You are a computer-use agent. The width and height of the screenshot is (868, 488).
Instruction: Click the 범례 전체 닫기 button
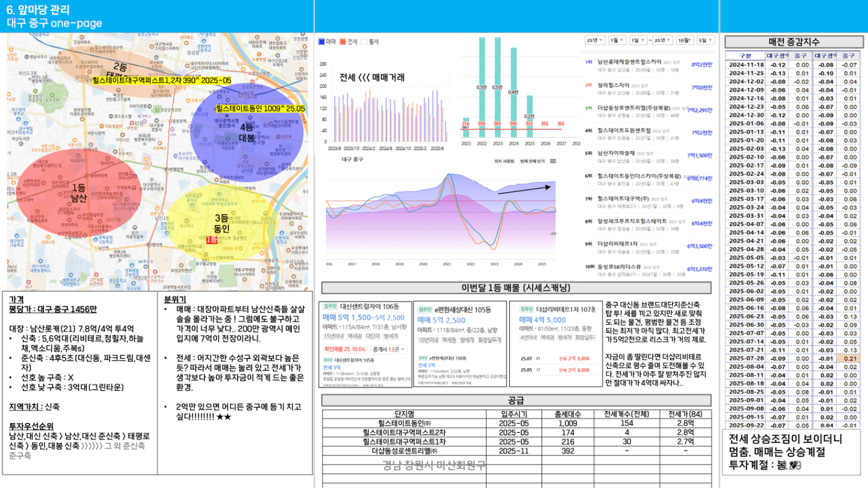[532, 162]
